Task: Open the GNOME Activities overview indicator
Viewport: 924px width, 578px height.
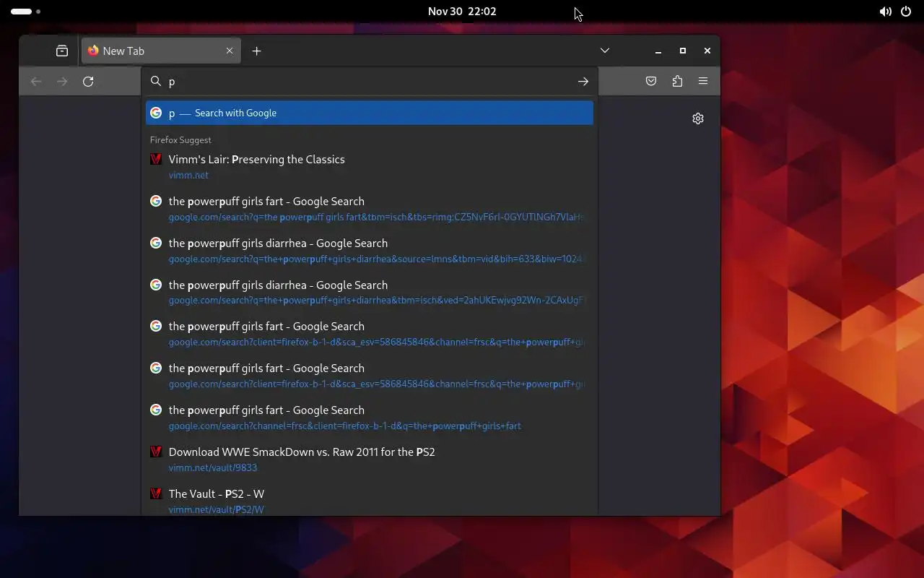Action: coord(26,12)
